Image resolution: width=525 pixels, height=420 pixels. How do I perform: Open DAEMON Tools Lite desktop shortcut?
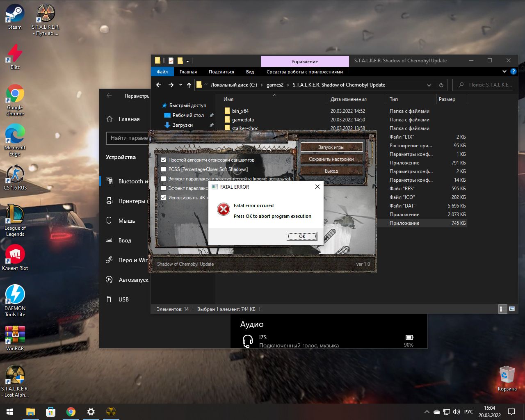[x=15, y=301]
